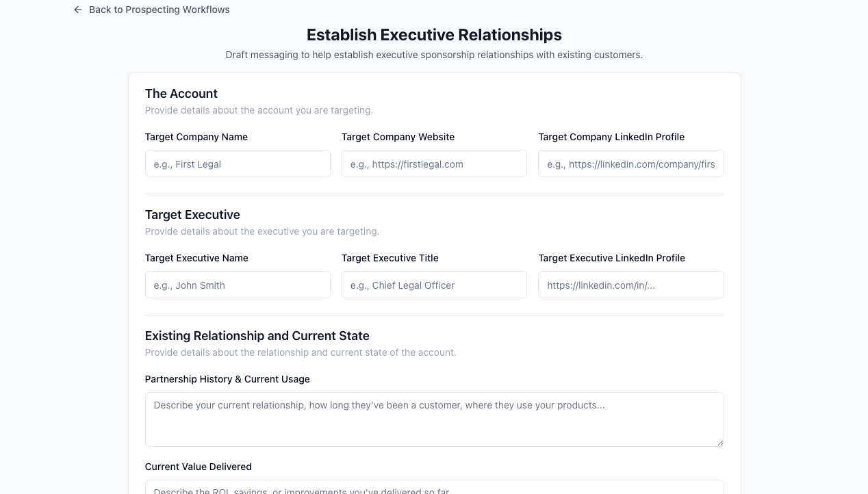Image resolution: width=868 pixels, height=494 pixels.
Task: Click the "Existing Relationship and Current State" heading
Action: (x=257, y=336)
